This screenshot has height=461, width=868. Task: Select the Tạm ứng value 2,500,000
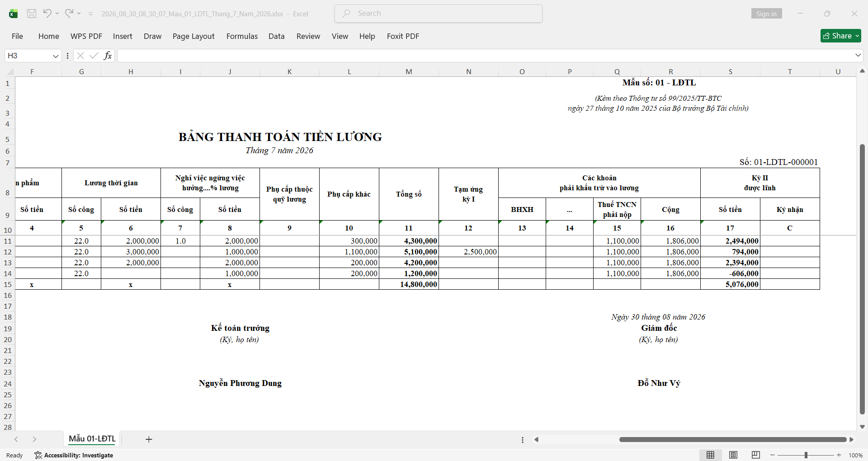pyautogui.click(x=468, y=252)
